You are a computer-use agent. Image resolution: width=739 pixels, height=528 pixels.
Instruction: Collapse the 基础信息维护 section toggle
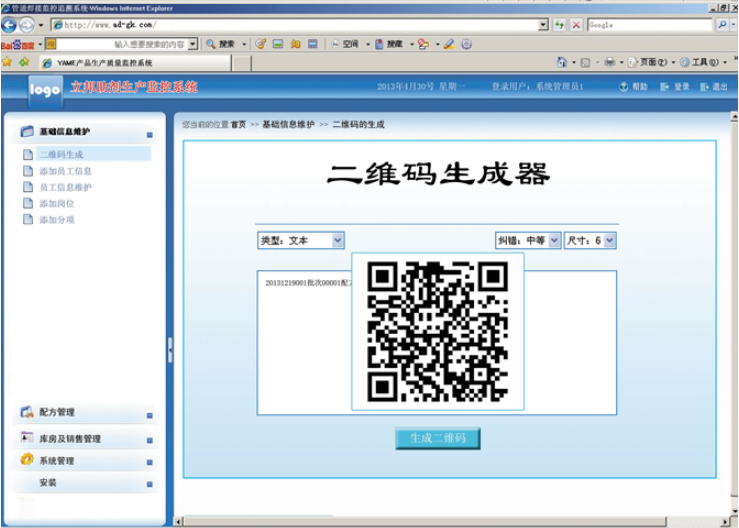[x=149, y=135]
